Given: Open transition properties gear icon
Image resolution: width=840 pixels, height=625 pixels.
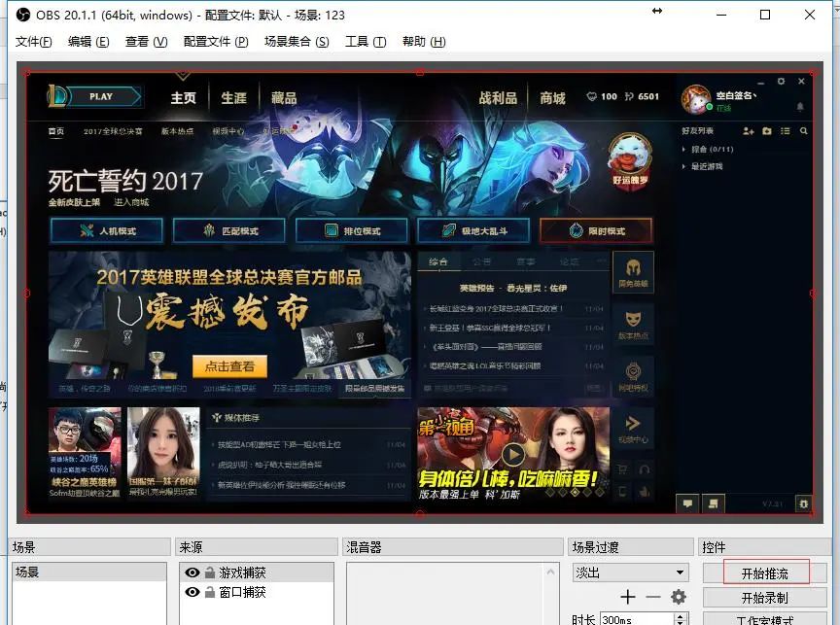Looking at the screenshot, I should point(679,597).
